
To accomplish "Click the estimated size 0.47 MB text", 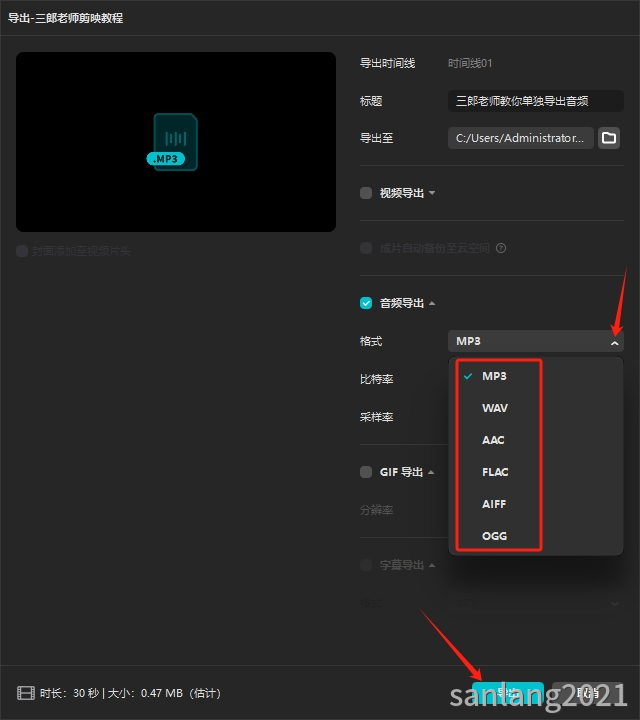I will point(162,693).
